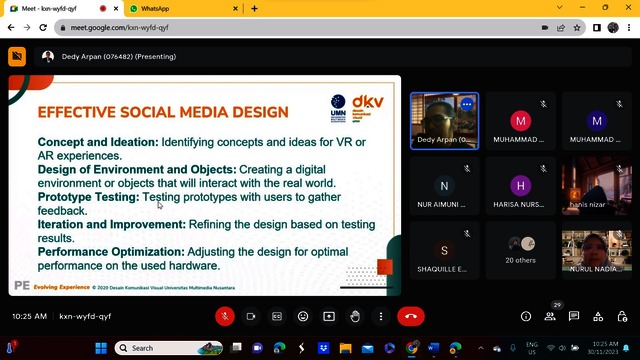Open the ENG US language switcher
Image resolution: width=640 pixels, height=360 pixels.
pyautogui.click(x=532, y=348)
